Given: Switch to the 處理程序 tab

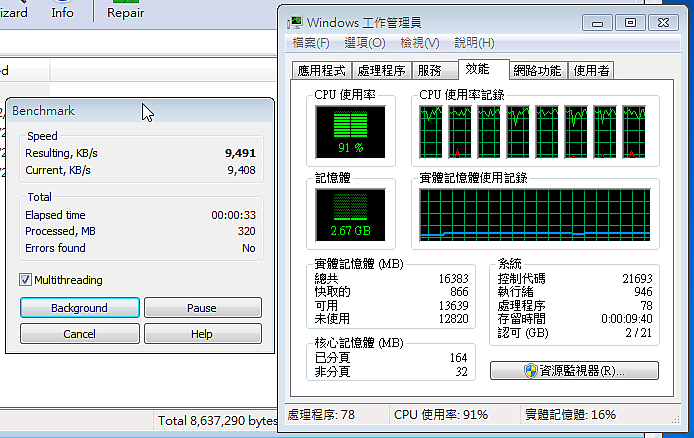Looking at the screenshot, I should point(382,71).
